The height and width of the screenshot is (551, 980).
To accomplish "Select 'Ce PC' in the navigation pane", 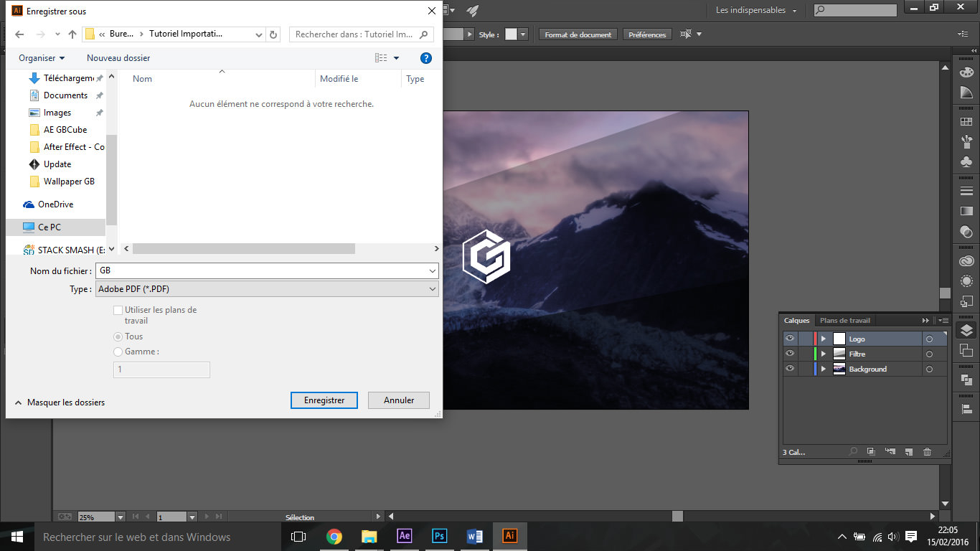I will 50,227.
